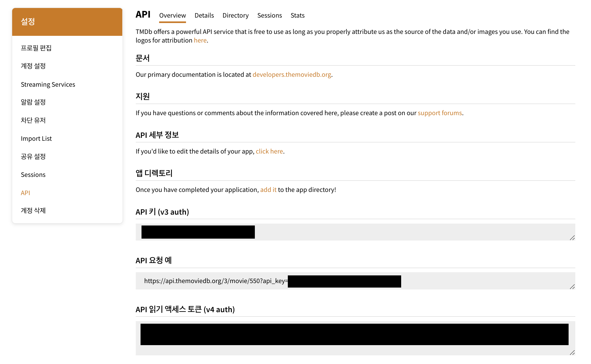
Task: Select Sessions in the settings sidebar
Action: [x=33, y=175]
